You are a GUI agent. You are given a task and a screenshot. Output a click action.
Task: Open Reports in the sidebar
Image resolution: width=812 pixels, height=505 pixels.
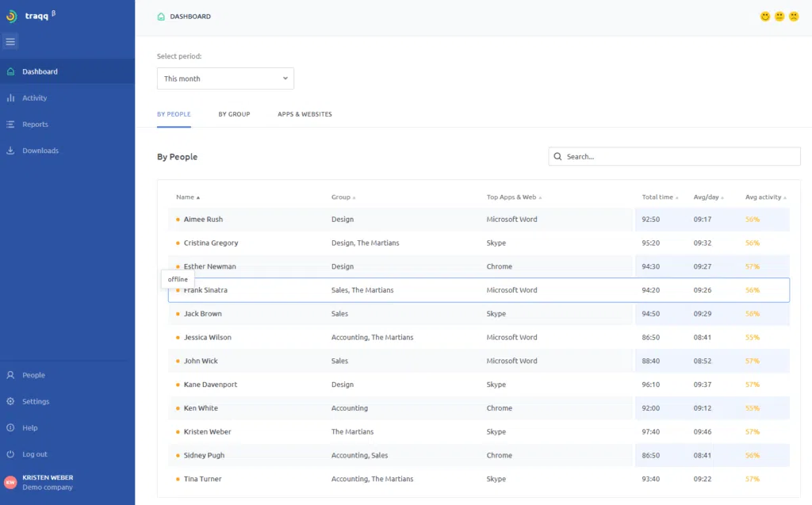(35, 124)
